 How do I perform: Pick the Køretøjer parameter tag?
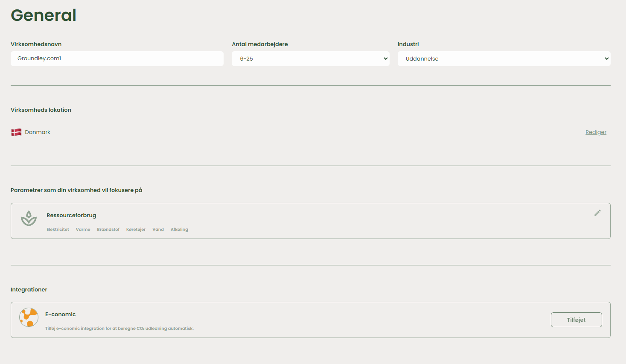click(x=136, y=230)
